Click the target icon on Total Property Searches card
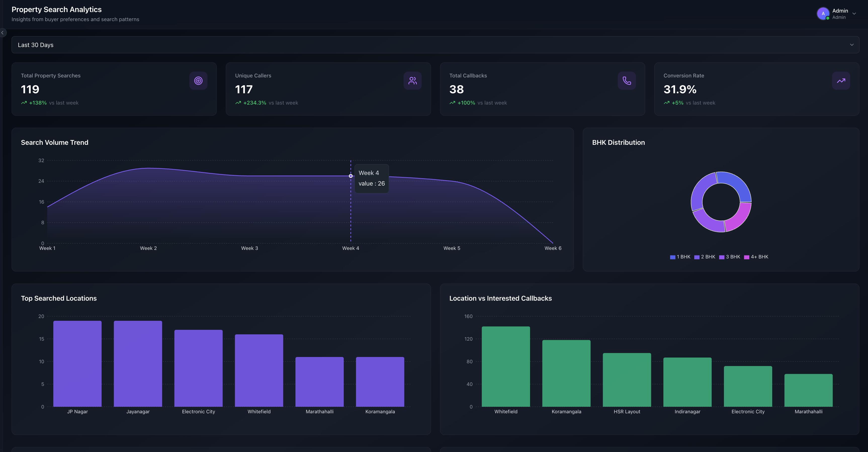The height and width of the screenshot is (452, 868). [198, 80]
